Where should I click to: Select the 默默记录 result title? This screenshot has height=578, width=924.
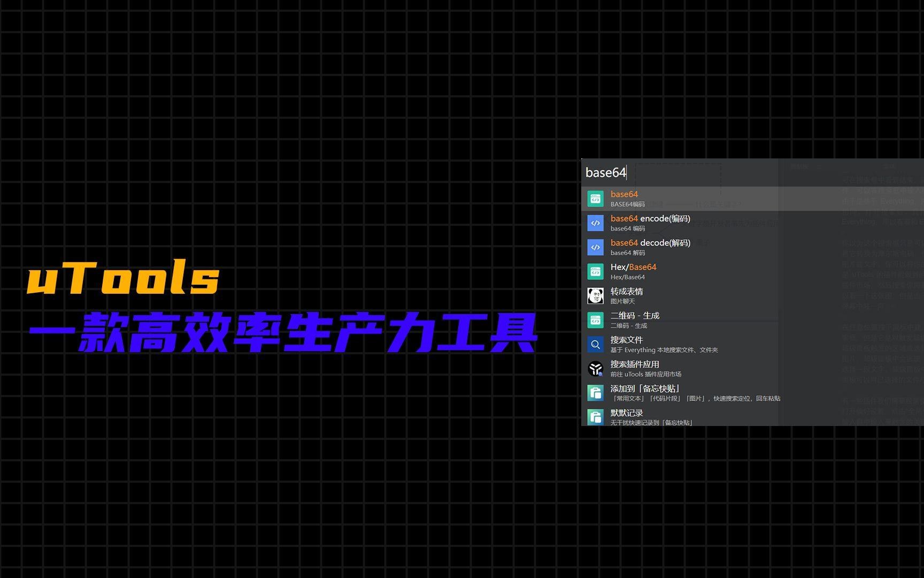coord(627,413)
